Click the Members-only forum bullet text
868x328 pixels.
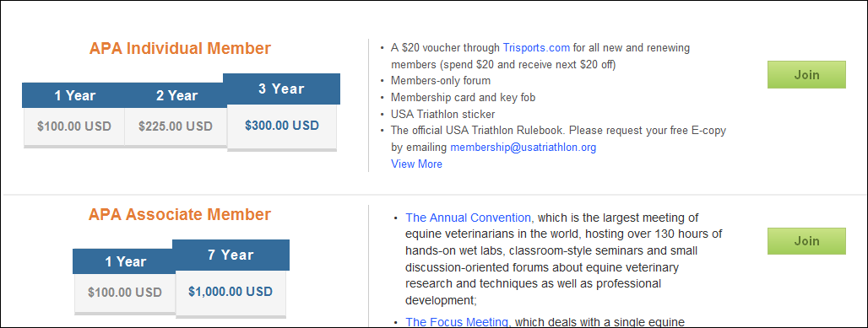[x=441, y=81]
